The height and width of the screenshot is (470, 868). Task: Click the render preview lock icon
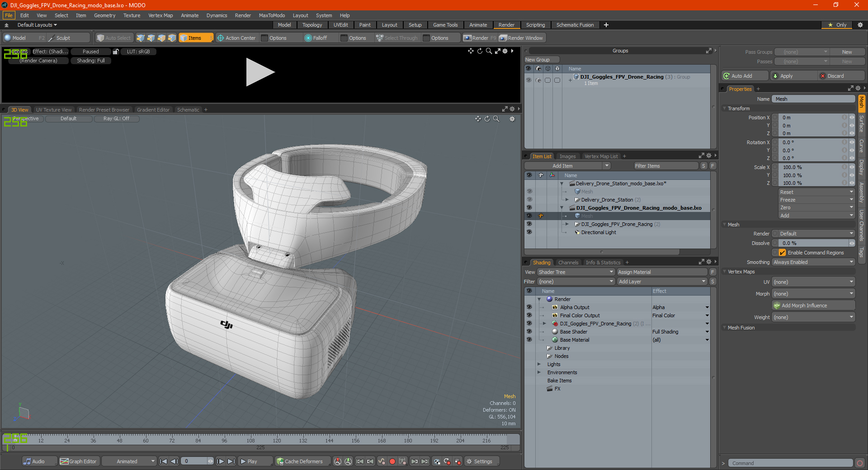116,52
